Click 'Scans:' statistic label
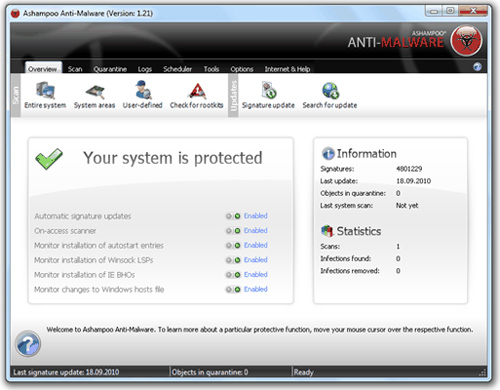This screenshot has width=500, height=390. click(x=330, y=246)
